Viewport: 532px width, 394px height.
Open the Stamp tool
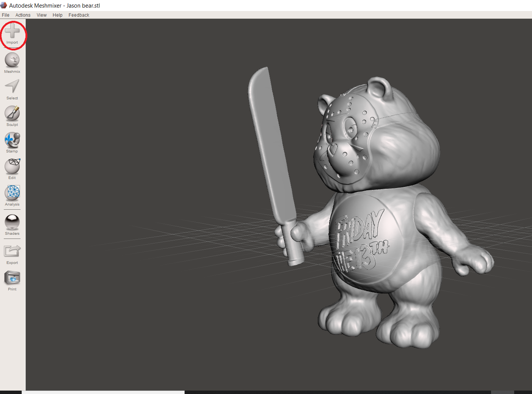12,140
